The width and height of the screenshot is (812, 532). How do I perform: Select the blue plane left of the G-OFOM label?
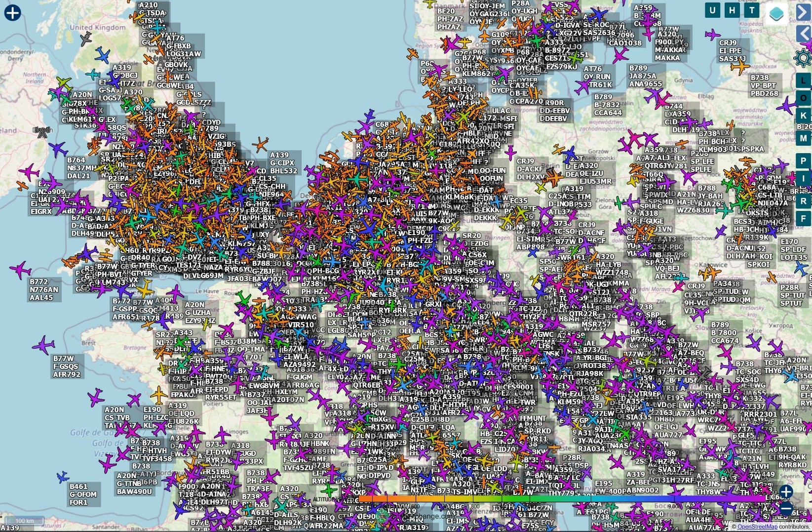[x=62, y=477]
